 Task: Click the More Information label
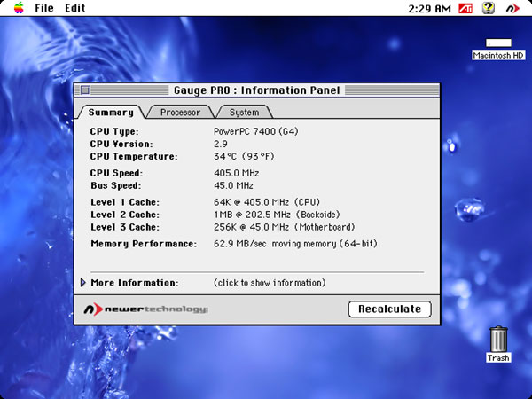point(135,283)
